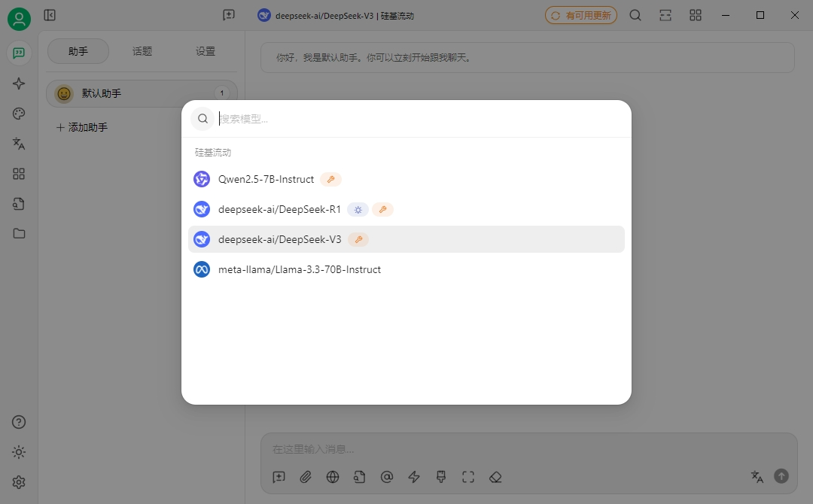
Task: Open the mini apps grid in sidebar
Action: pos(19,174)
